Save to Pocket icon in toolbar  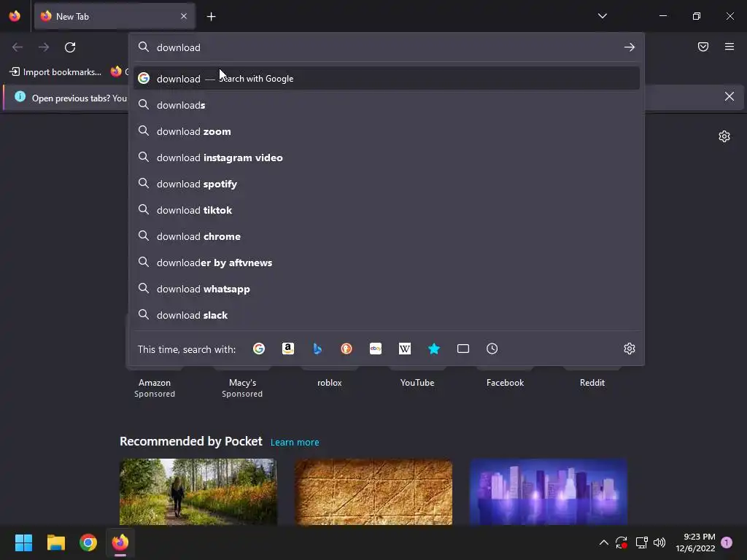click(703, 47)
